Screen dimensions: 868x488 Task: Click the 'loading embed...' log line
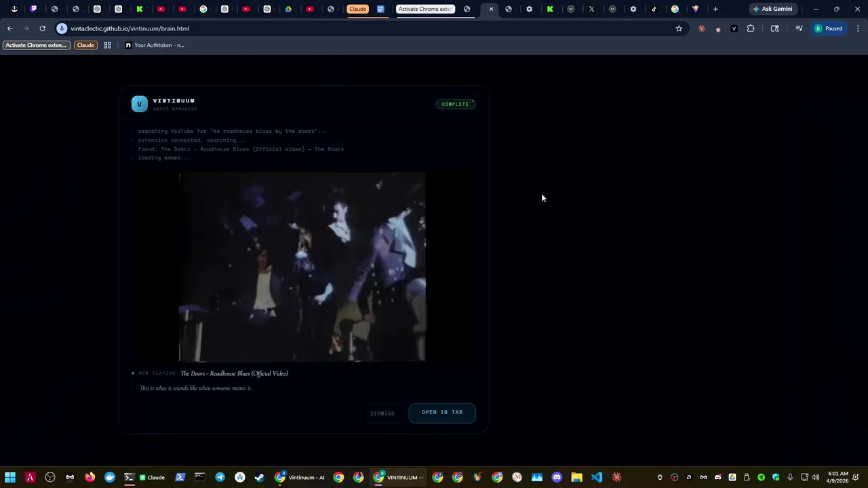click(163, 158)
